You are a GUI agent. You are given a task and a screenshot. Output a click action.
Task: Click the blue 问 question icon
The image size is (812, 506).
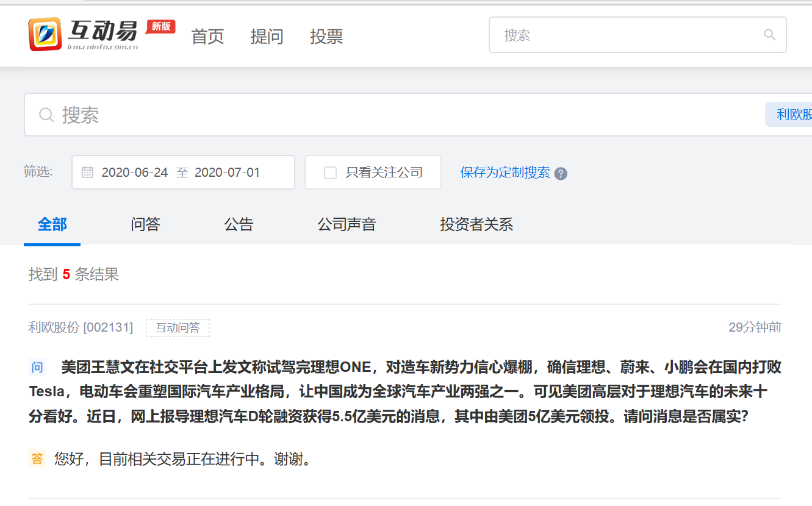[37, 368]
